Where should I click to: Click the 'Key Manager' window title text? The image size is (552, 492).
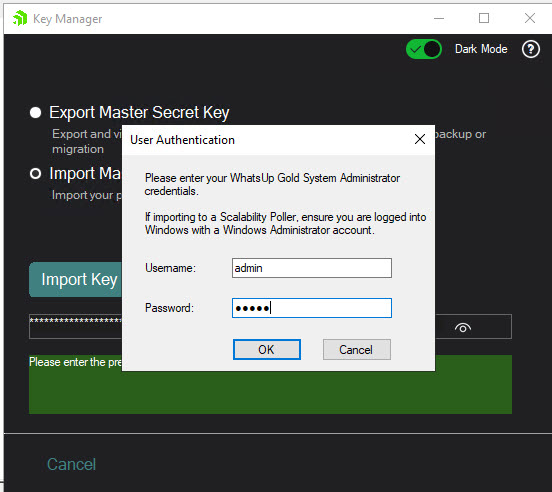click(68, 19)
